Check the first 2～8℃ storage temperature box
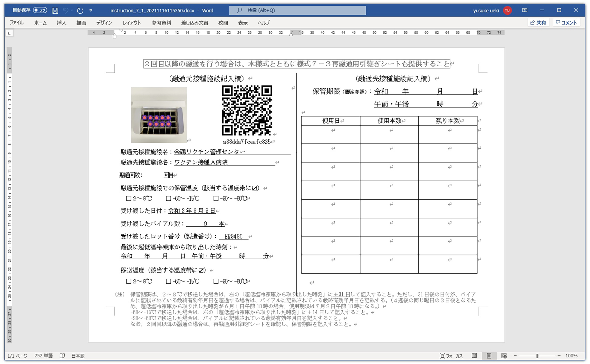Viewport: 590px width, 364px height. (129, 198)
